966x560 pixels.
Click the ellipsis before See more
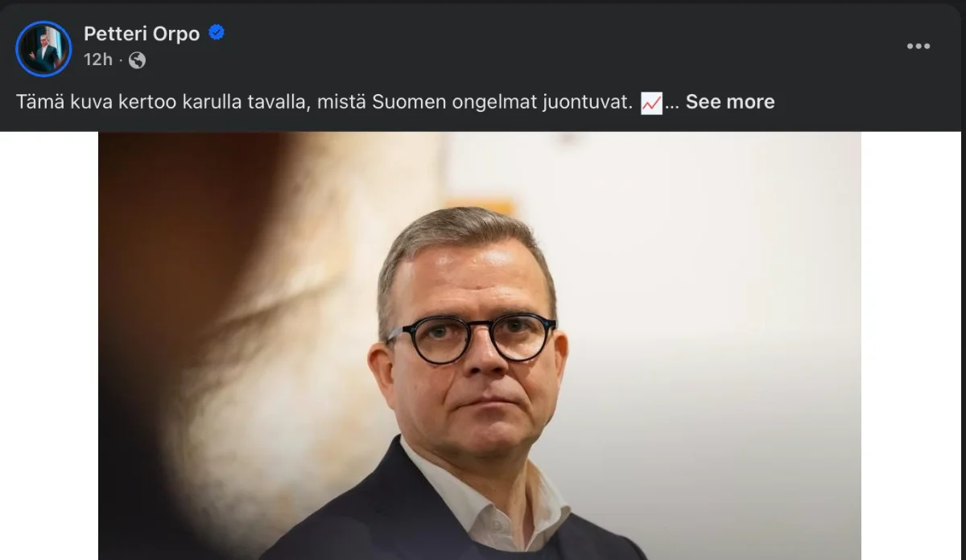point(672,103)
